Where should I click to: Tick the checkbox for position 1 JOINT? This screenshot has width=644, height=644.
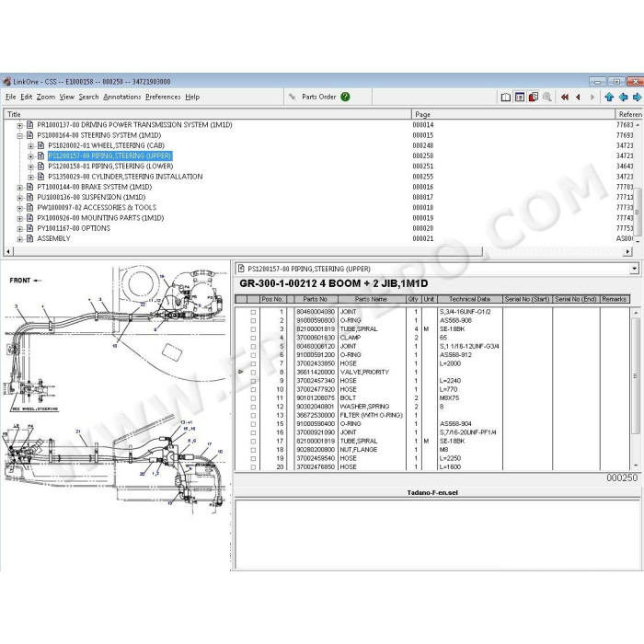point(253,312)
